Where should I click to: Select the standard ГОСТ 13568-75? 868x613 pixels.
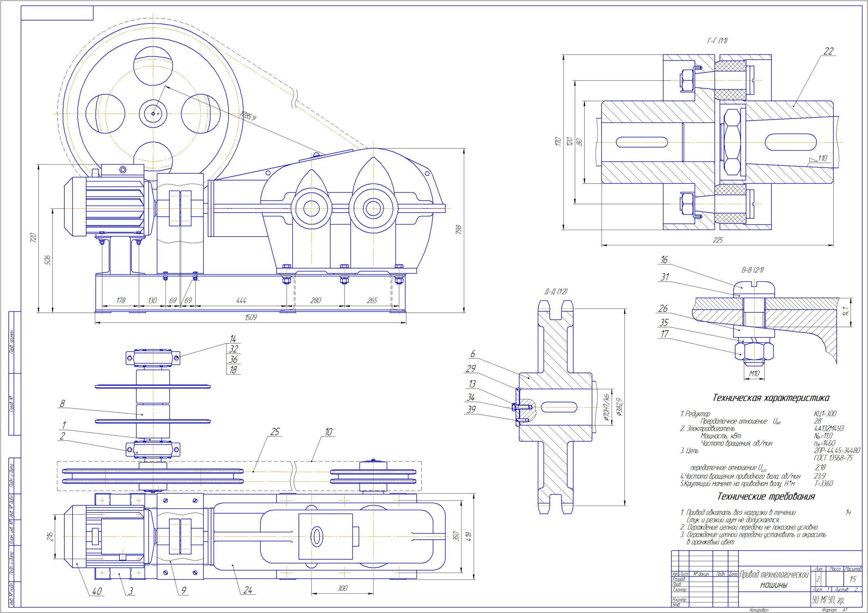coord(833,457)
